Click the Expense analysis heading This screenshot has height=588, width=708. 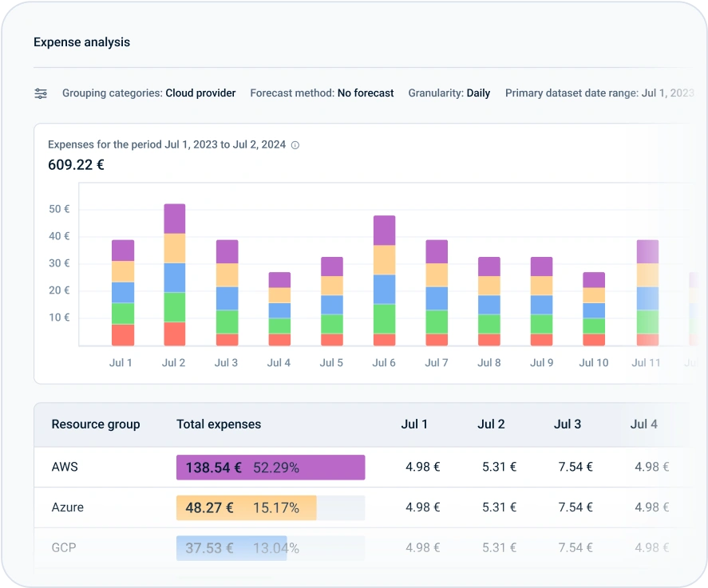(81, 42)
